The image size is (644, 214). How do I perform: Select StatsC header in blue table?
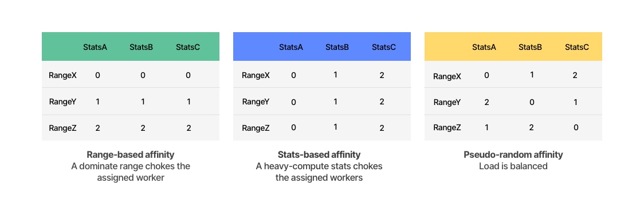(384, 47)
